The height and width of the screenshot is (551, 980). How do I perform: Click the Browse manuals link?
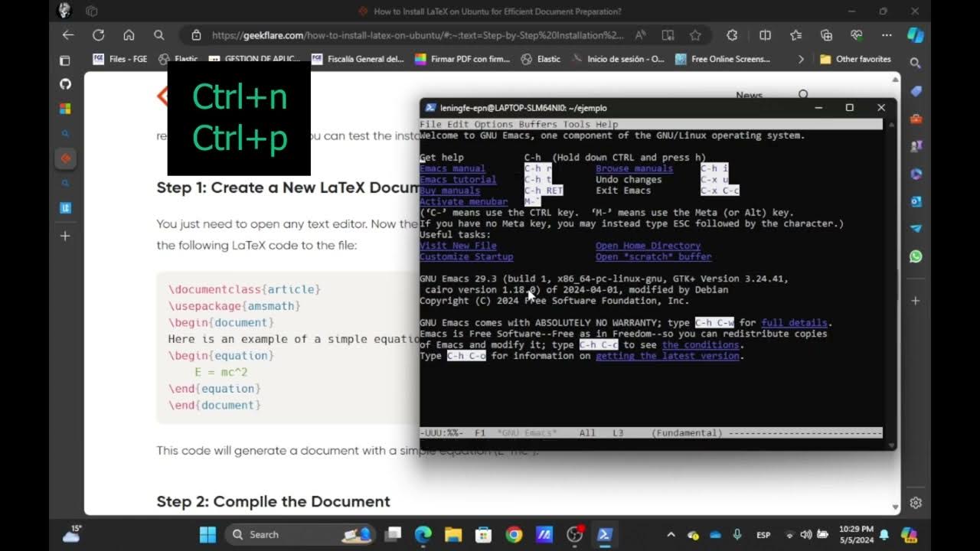point(634,168)
